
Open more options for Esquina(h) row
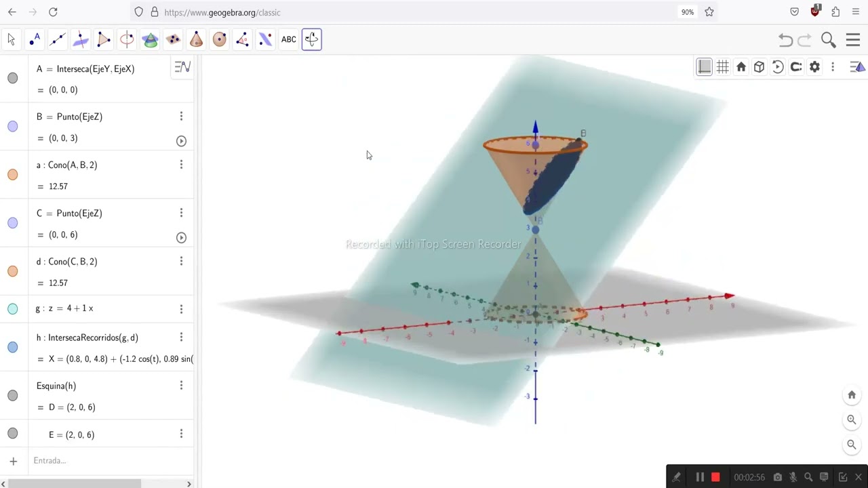[x=181, y=386]
